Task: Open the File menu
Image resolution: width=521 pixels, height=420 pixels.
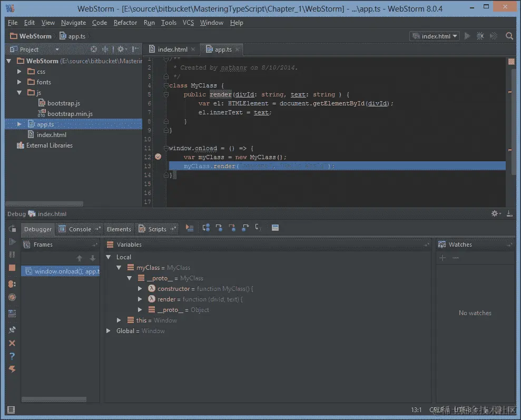Action: [x=12, y=23]
